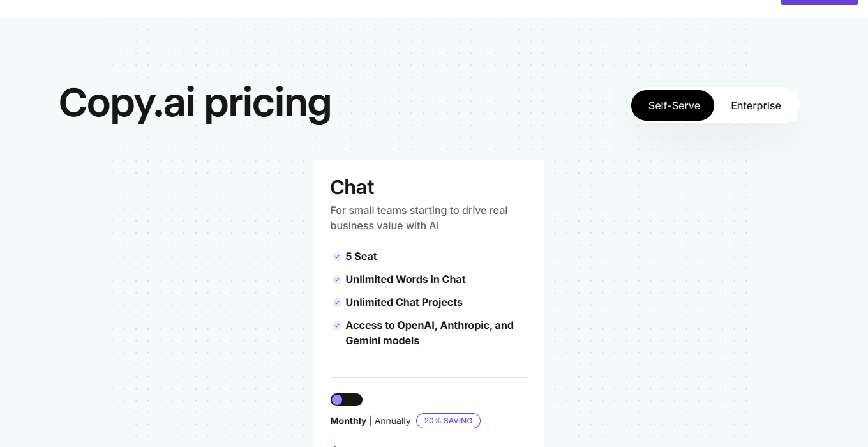Click the Copy.ai pricing heading
Viewport: 868px width, 447px height.
(x=195, y=103)
